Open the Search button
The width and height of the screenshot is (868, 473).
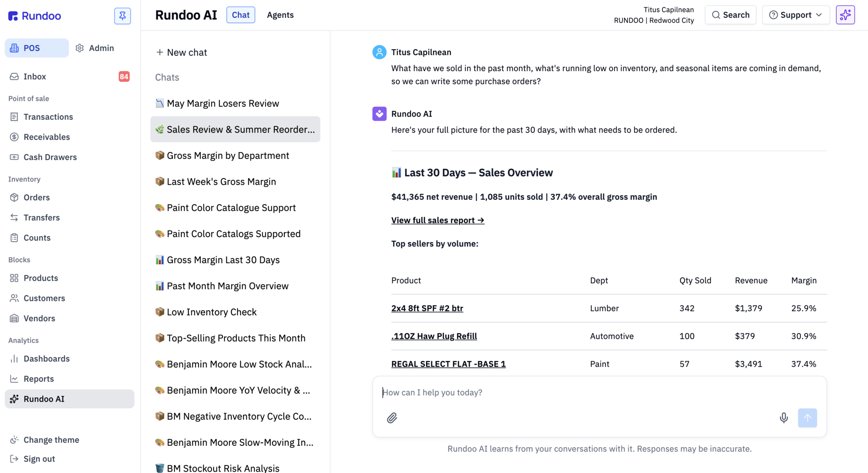click(x=730, y=15)
